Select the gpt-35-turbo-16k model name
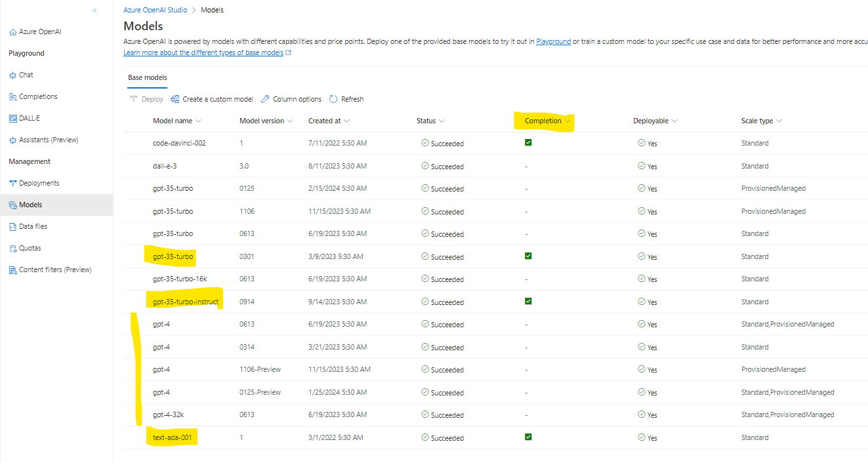Viewport: 868px width, 463px height. (180, 279)
